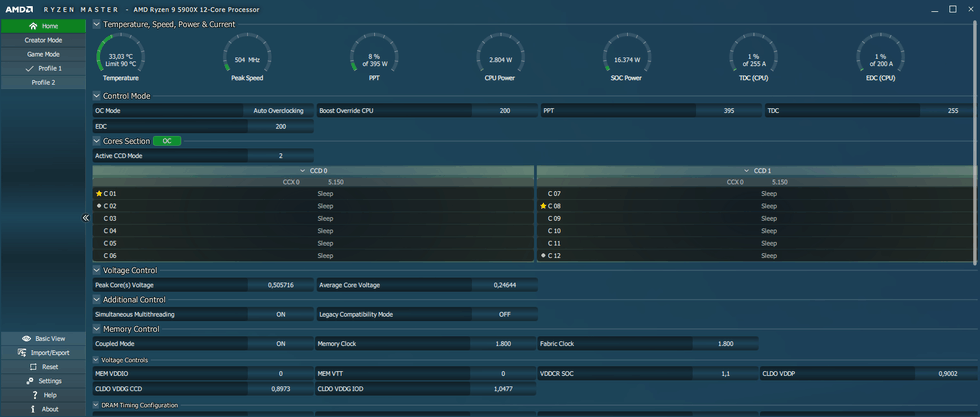Switch to Basic View
The width and height of the screenshot is (980, 417).
coord(43,338)
